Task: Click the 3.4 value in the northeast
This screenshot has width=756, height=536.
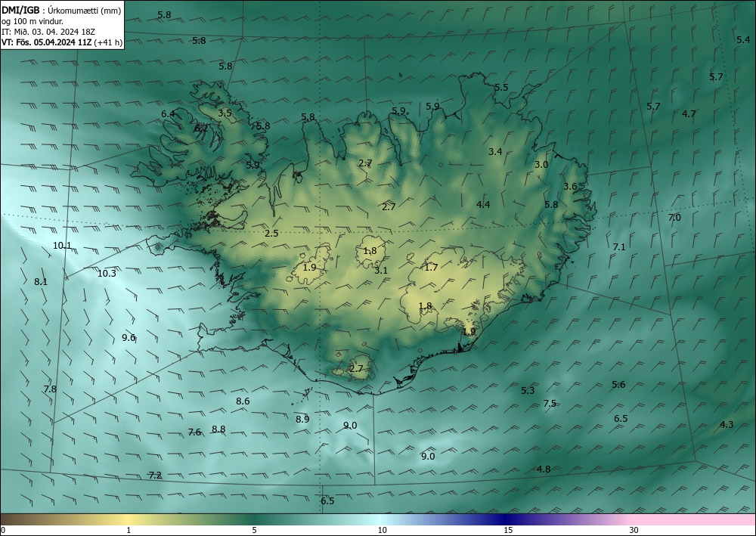Action: [495, 151]
